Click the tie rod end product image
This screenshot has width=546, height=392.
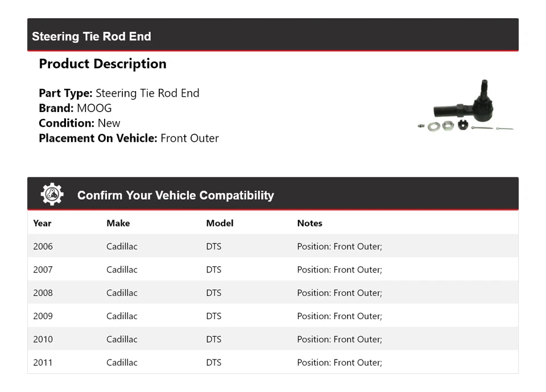465,107
